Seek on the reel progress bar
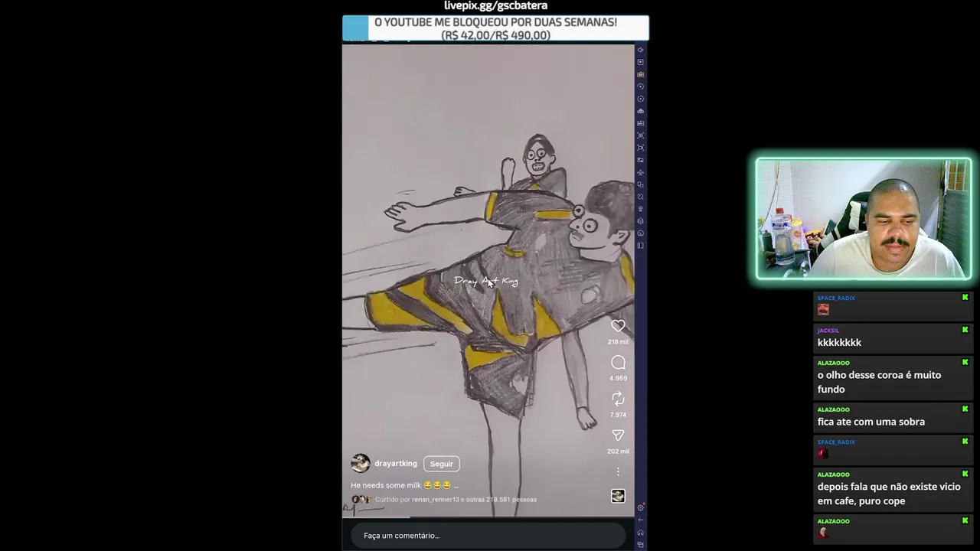 click(x=488, y=517)
